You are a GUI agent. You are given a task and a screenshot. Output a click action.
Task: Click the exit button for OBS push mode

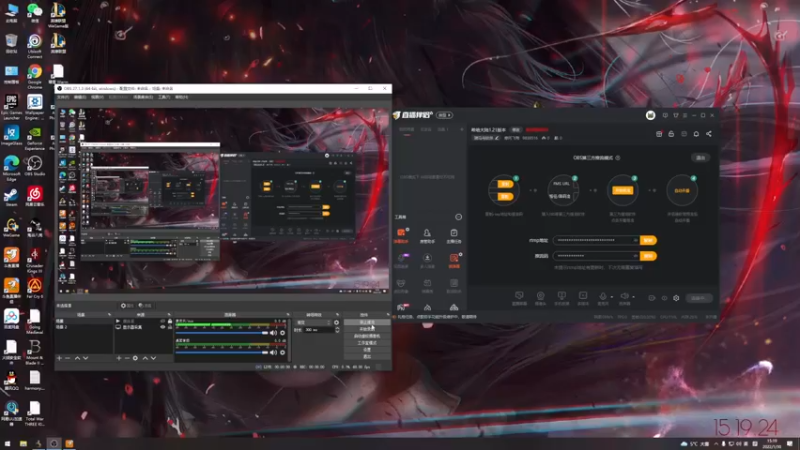coord(701,158)
